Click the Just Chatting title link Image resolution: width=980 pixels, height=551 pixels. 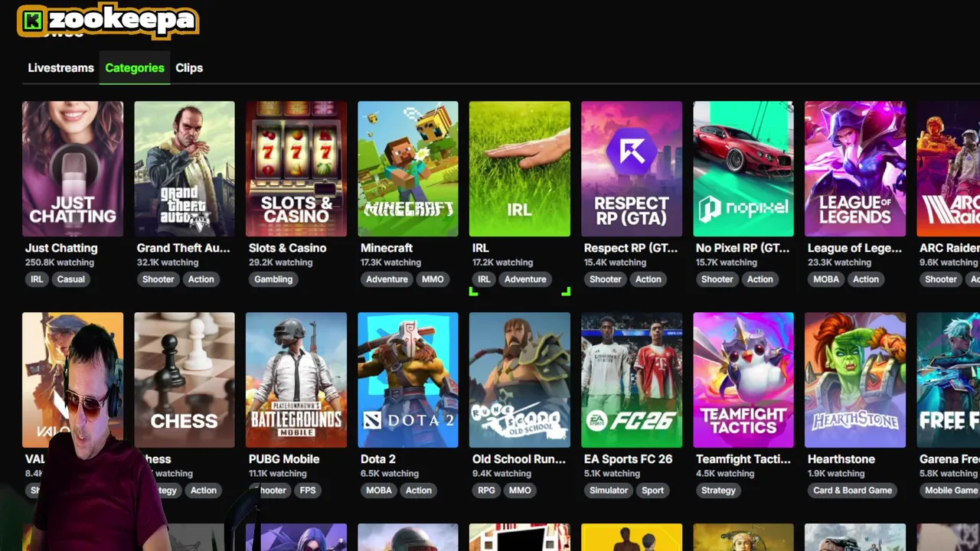61,248
